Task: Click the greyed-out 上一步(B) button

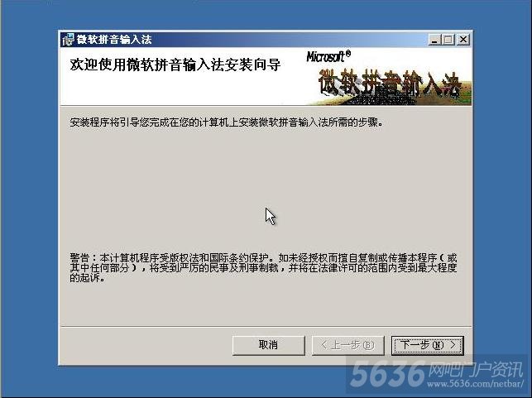Action: (x=347, y=345)
